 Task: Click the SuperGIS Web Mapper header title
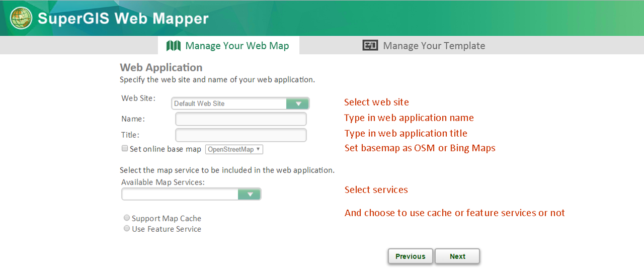point(123,19)
